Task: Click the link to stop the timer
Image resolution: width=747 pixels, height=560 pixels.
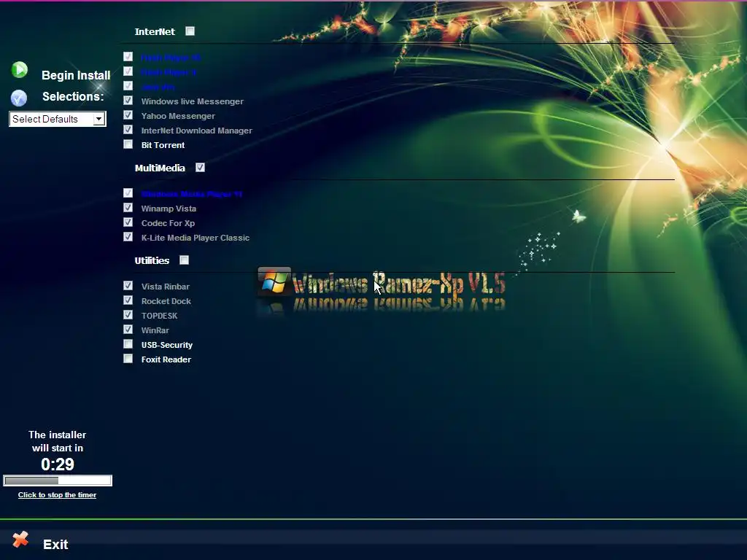Action: (57, 495)
